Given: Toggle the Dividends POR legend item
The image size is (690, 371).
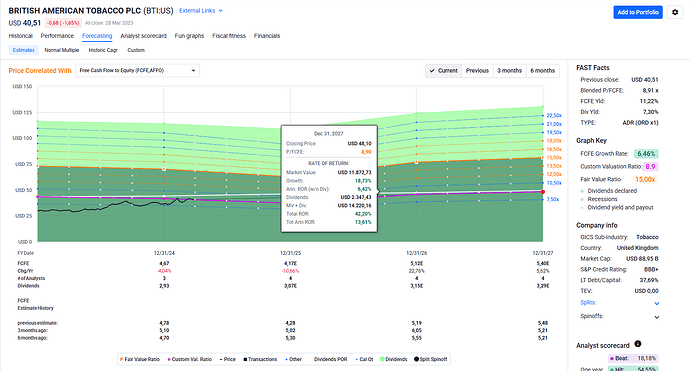Looking at the screenshot, I should (329, 359).
